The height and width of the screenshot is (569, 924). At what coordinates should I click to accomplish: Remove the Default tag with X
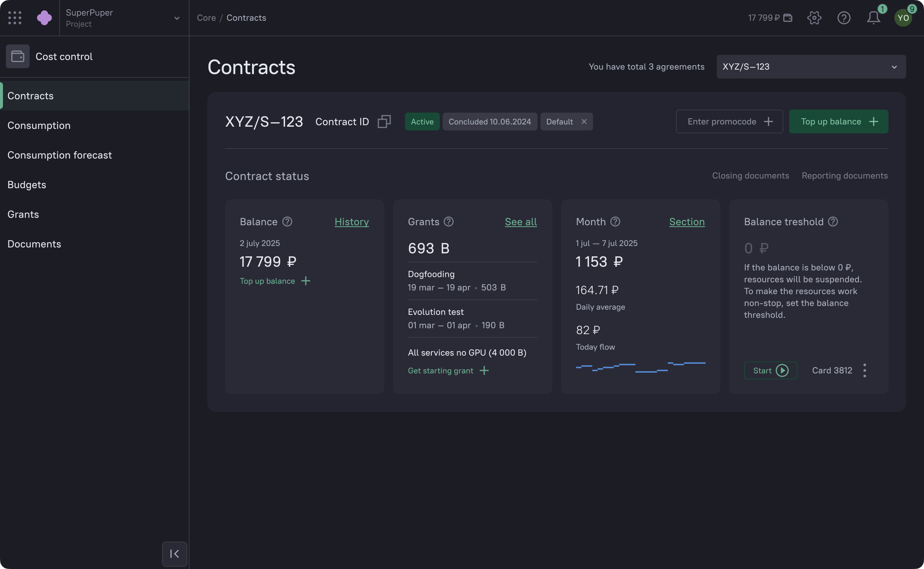click(x=584, y=122)
